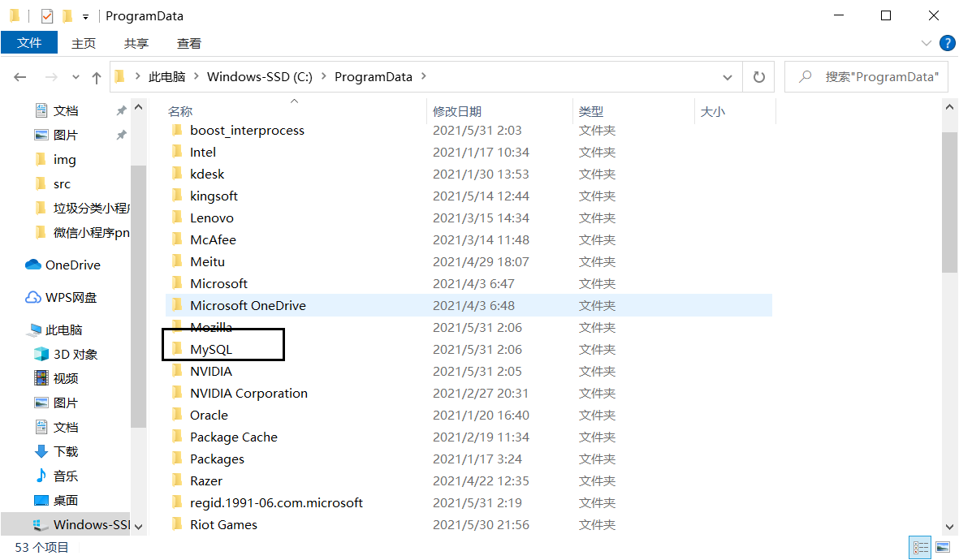
Task: Select the Windows-SSD drive in sidebar
Action: coord(66,524)
